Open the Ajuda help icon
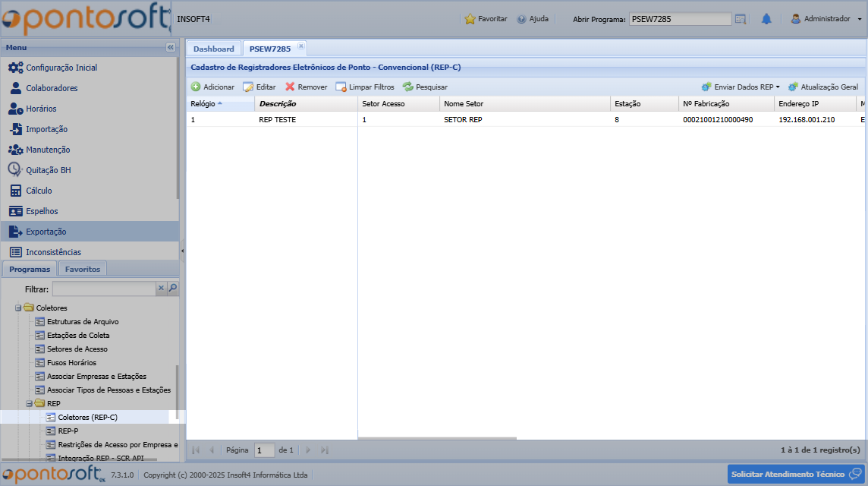This screenshot has height=486, width=868. click(x=522, y=19)
